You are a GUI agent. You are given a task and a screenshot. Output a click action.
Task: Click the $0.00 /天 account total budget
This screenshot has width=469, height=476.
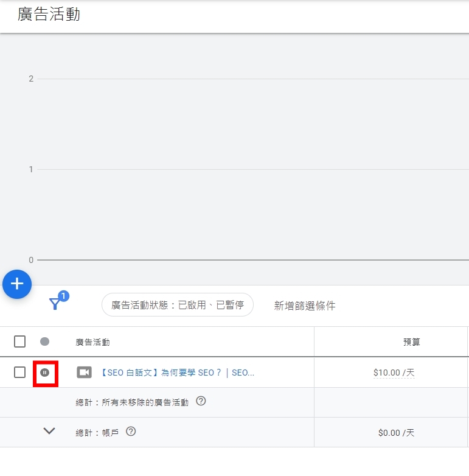pos(396,433)
